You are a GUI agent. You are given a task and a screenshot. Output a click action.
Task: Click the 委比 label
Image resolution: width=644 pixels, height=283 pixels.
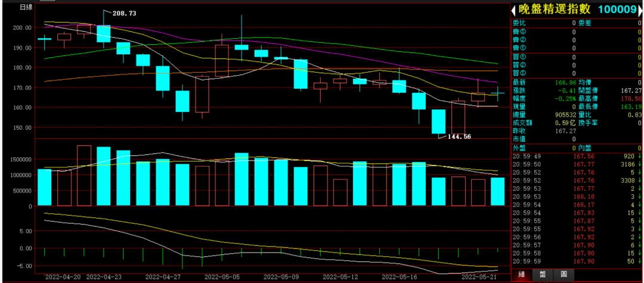[519, 23]
